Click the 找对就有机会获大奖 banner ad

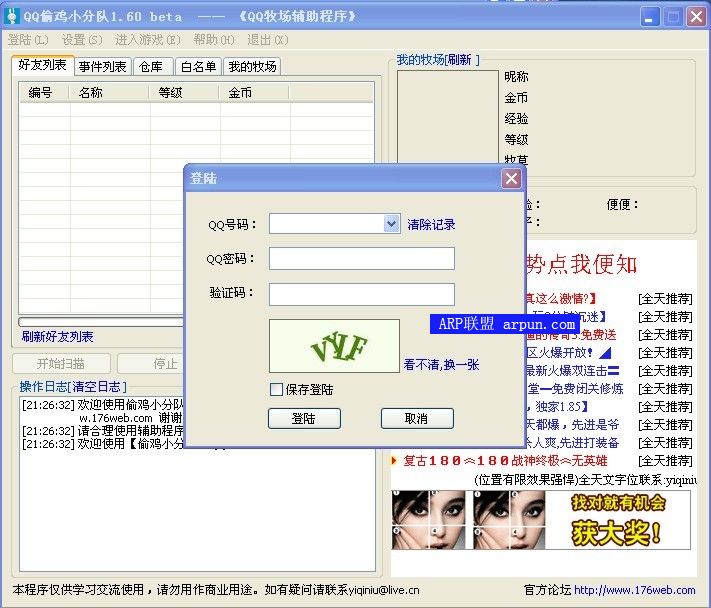click(541, 520)
